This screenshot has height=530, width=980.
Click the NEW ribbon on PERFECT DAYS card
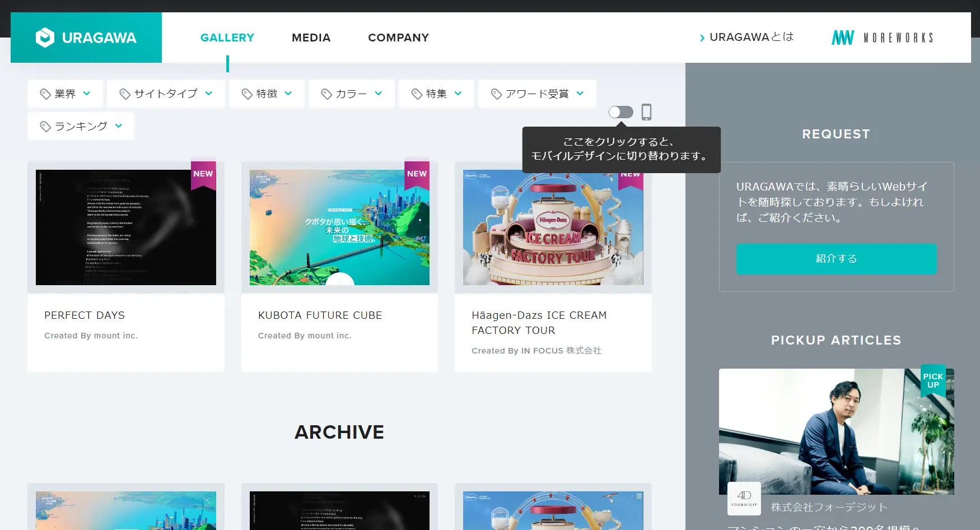(203, 175)
